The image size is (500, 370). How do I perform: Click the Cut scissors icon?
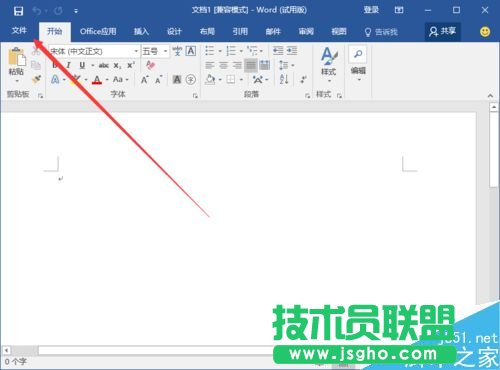pos(36,51)
